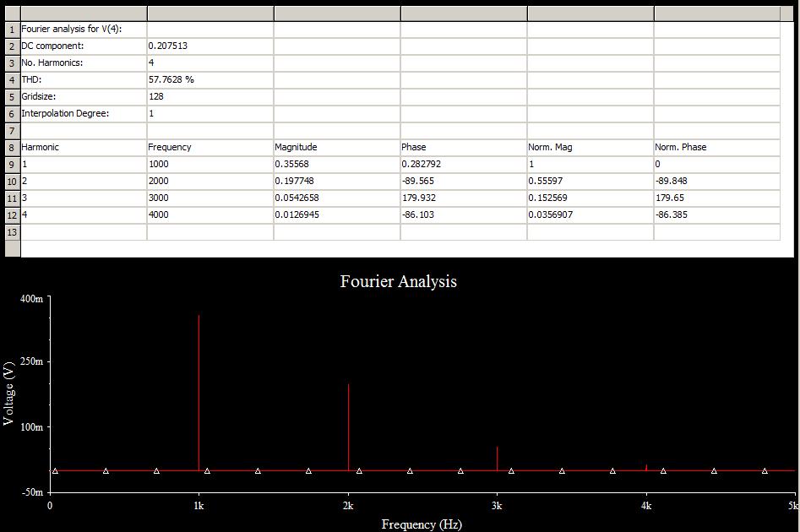Viewport: 800px width, 532px height.
Task: Click the 'Frequency (Hz)' axis label
Action: point(422,524)
